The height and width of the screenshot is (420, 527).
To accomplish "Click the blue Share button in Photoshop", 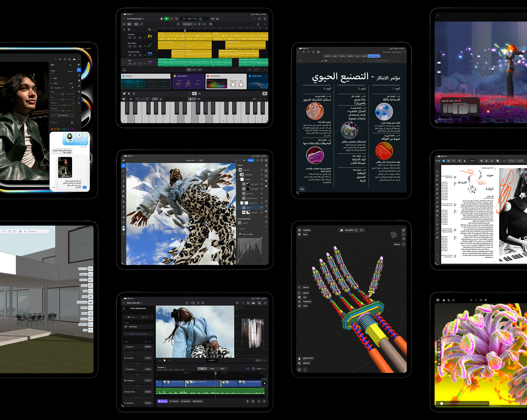I will tap(251, 160).
